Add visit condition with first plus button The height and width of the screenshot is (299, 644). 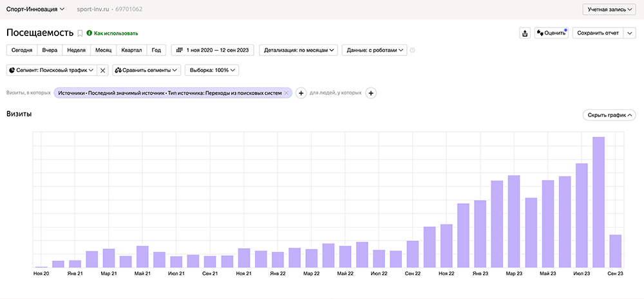tap(301, 93)
